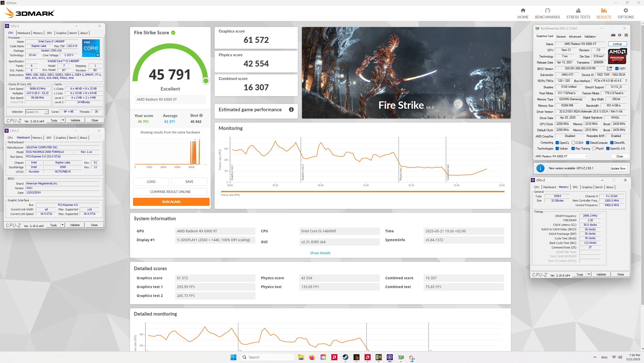Open the GPU-Z hamburger menu
Viewport: 644px width, 363px height.
tap(626, 35)
